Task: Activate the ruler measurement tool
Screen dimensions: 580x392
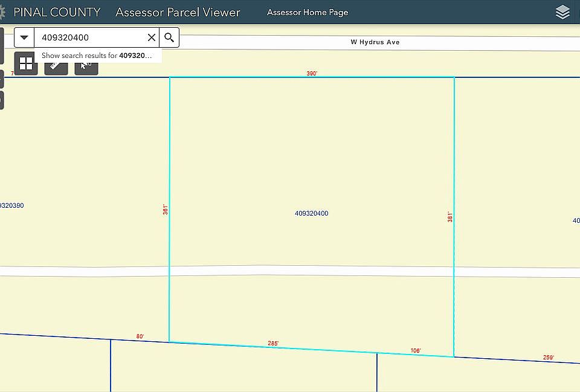Action: pos(56,68)
